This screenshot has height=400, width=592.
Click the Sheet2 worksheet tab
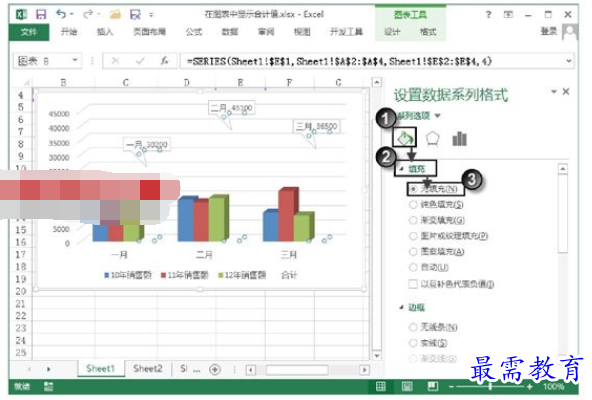(x=148, y=368)
